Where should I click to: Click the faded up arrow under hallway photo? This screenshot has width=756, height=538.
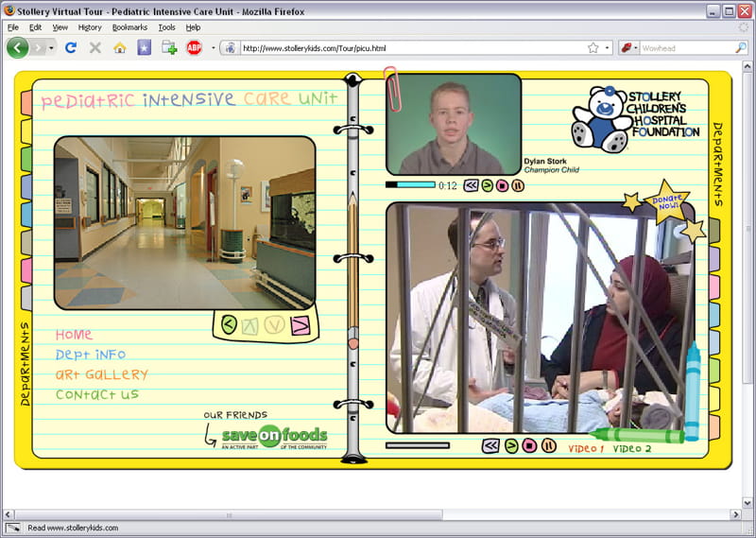[x=250, y=325]
